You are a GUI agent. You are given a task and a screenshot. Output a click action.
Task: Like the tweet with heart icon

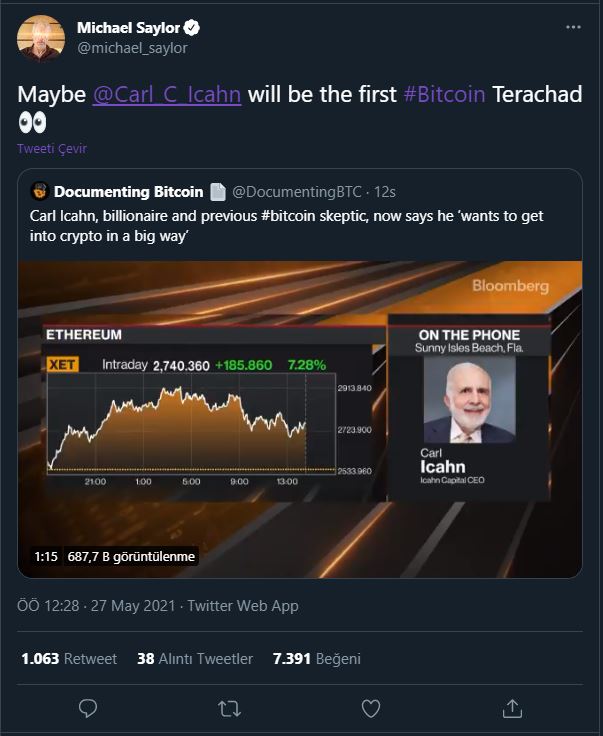(371, 708)
